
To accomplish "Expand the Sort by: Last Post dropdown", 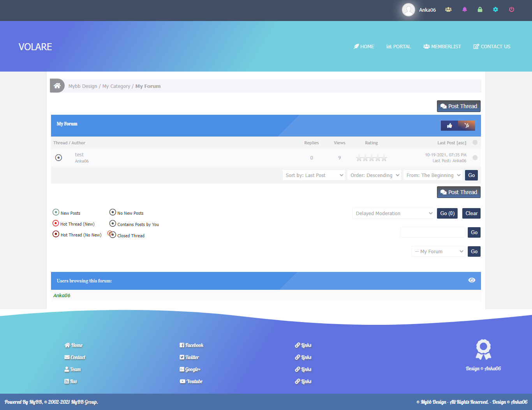I will [x=314, y=175].
